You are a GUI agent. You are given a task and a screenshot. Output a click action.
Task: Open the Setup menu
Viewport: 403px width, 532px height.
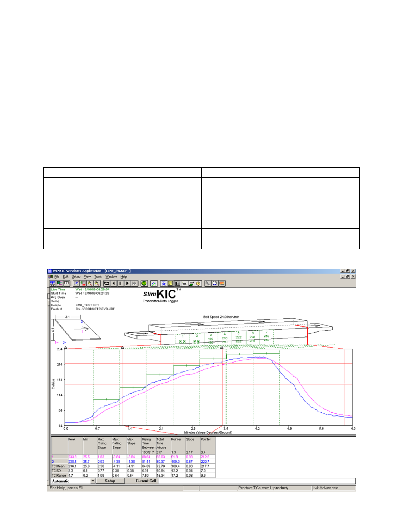76,277
